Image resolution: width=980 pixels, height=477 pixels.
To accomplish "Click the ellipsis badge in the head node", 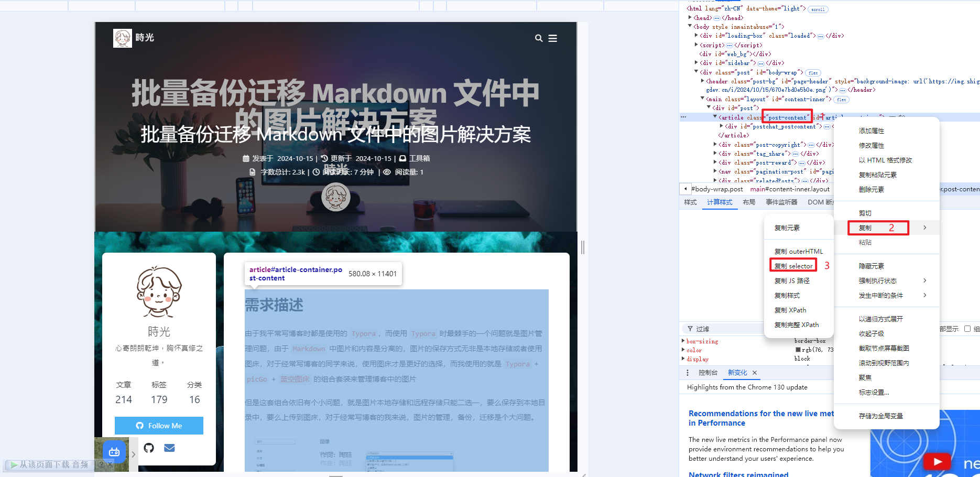I will click(x=716, y=18).
